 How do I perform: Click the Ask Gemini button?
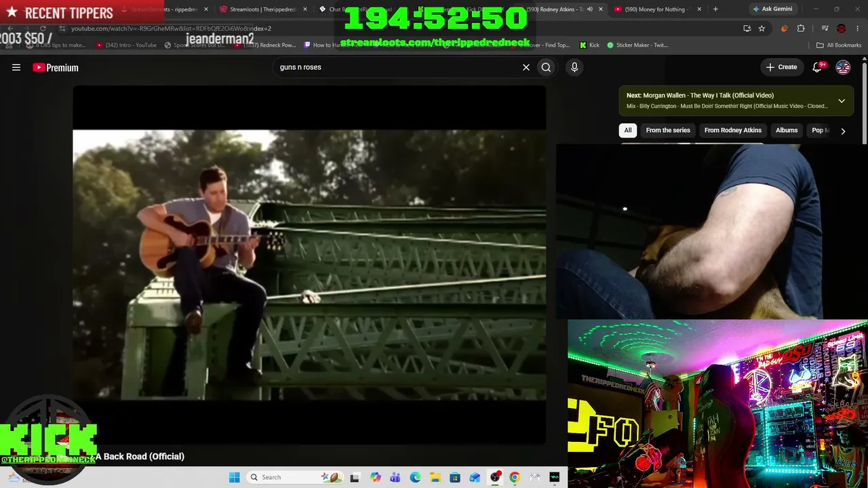click(772, 9)
